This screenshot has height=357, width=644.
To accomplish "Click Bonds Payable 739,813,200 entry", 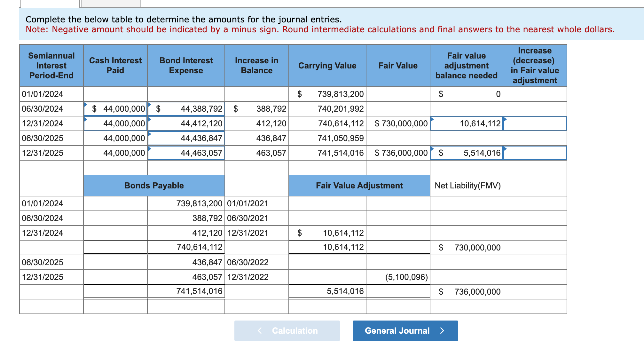I will [186, 203].
